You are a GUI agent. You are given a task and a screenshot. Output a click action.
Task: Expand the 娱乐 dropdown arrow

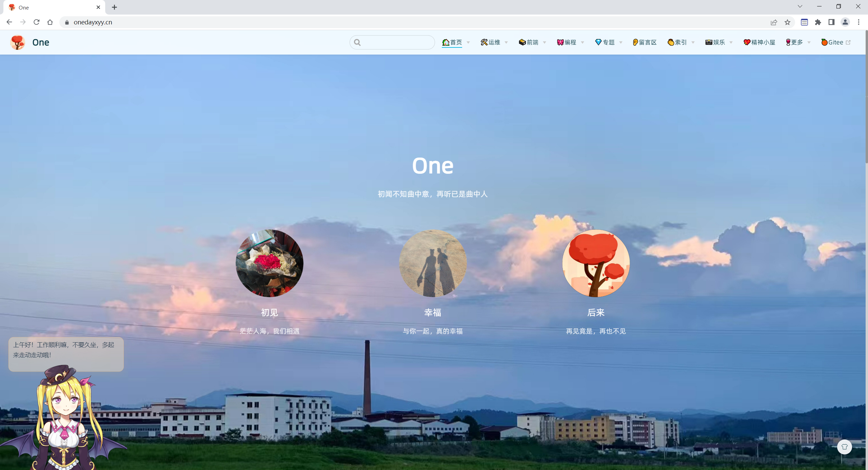pos(731,43)
